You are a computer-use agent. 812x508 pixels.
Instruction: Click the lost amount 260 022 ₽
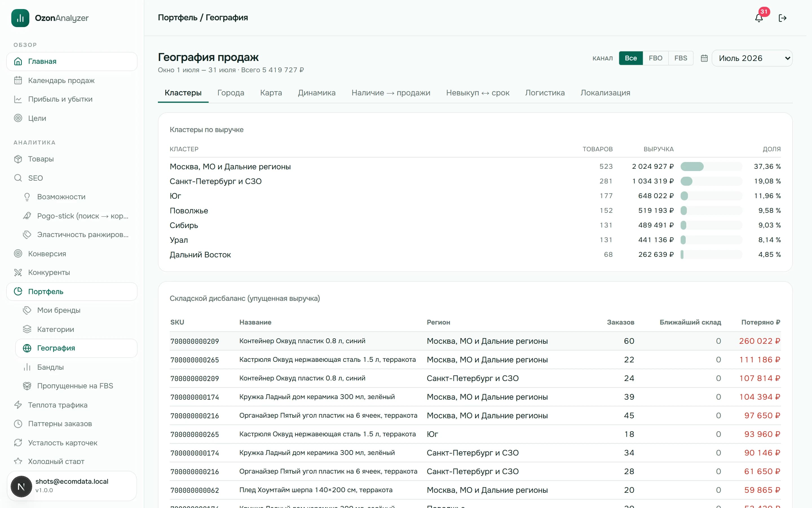click(x=760, y=341)
